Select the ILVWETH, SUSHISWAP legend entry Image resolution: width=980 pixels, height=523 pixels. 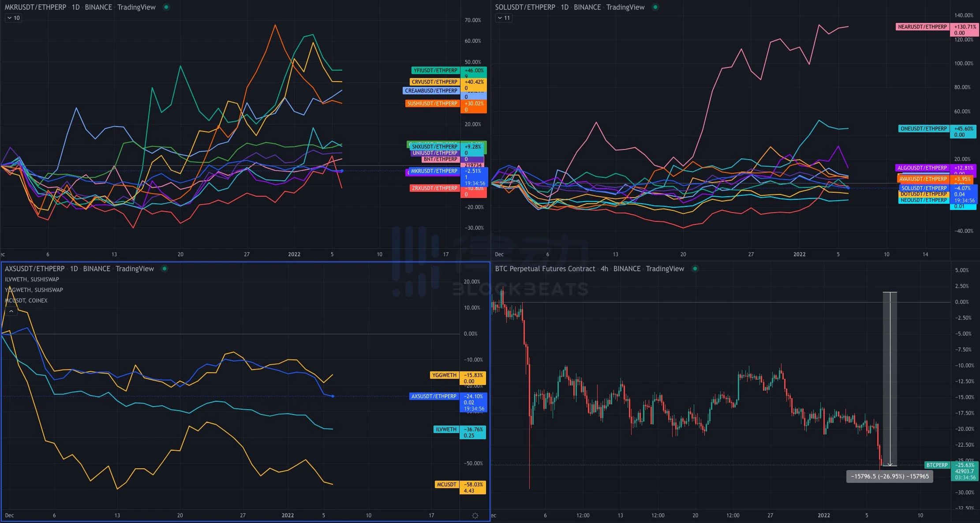click(x=32, y=279)
